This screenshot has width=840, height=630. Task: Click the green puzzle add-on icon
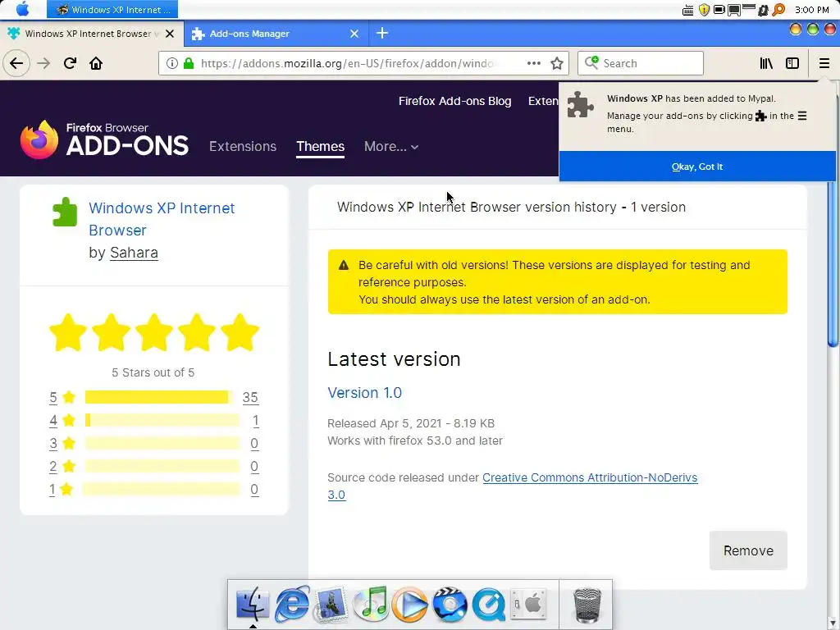pos(65,212)
